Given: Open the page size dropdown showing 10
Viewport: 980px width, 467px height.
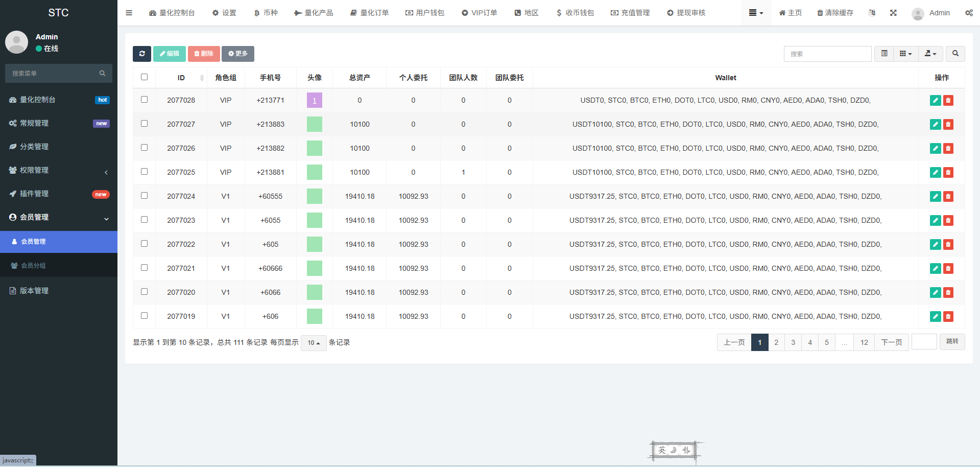Looking at the screenshot, I should coord(314,343).
